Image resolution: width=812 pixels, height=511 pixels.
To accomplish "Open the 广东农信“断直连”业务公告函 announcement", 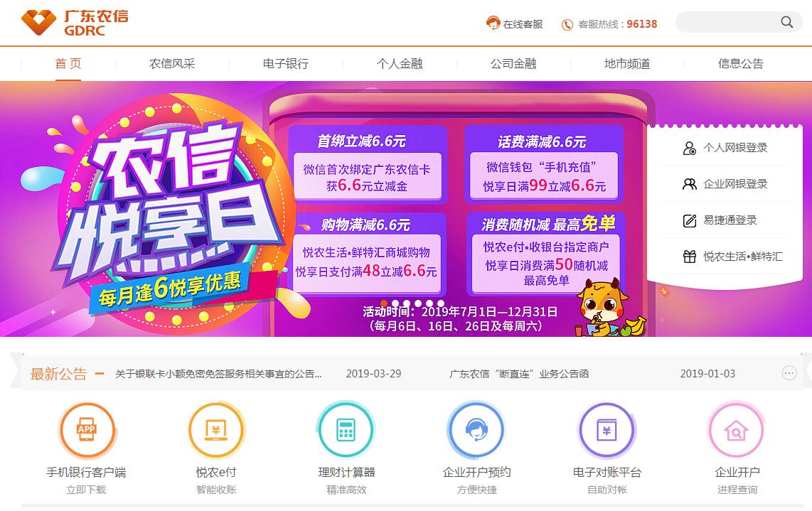I will (x=519, y=374).
